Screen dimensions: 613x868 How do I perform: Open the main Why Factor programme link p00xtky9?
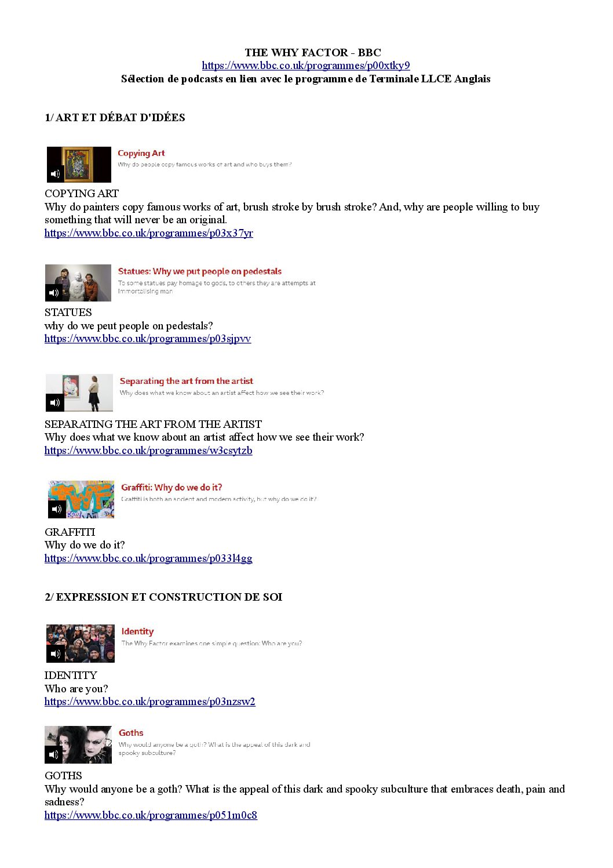click(x=306, y=66)
